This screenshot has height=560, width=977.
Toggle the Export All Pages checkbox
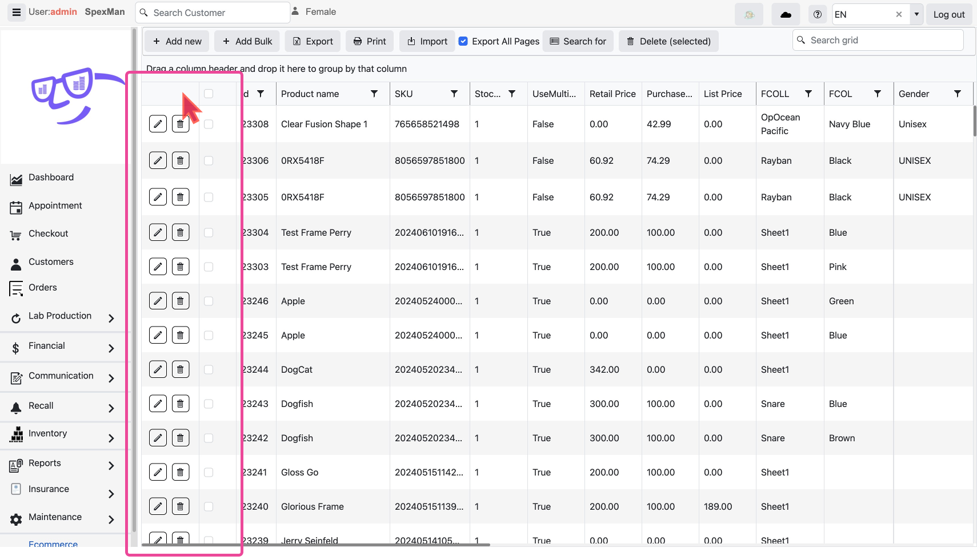(x=463, y=41)
